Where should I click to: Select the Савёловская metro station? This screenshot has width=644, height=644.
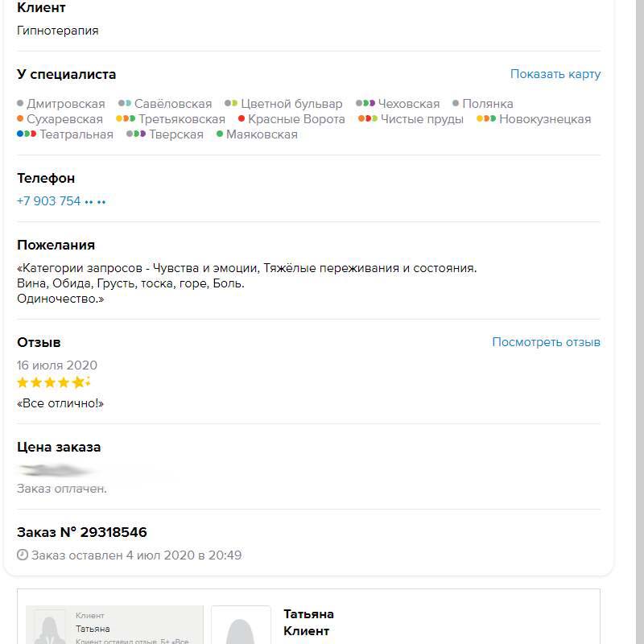point(172,104)
